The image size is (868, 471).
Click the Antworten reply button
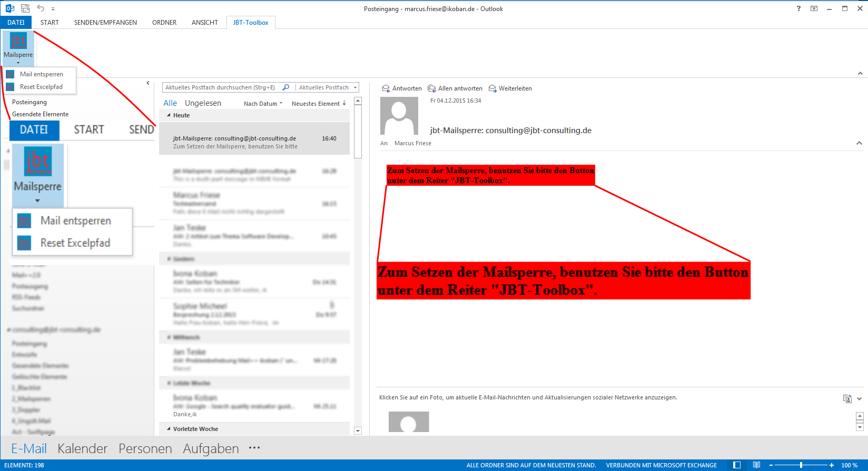402,88
